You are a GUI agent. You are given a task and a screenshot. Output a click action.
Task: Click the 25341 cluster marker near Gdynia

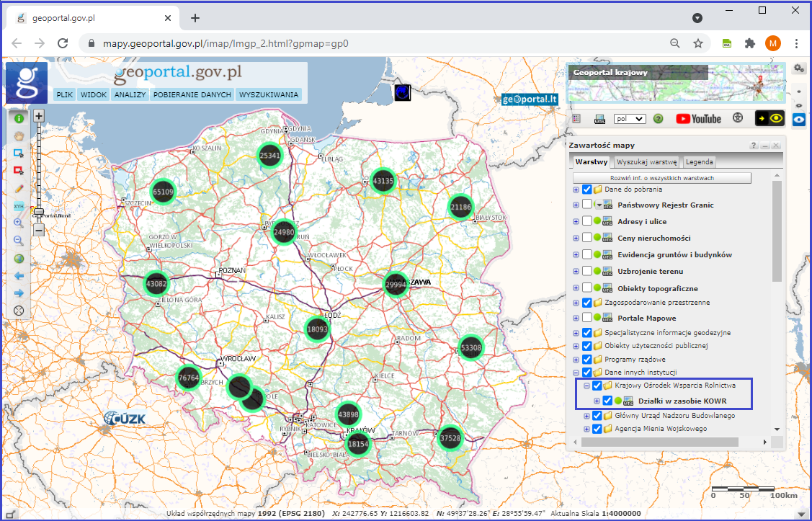click(269, 155)
